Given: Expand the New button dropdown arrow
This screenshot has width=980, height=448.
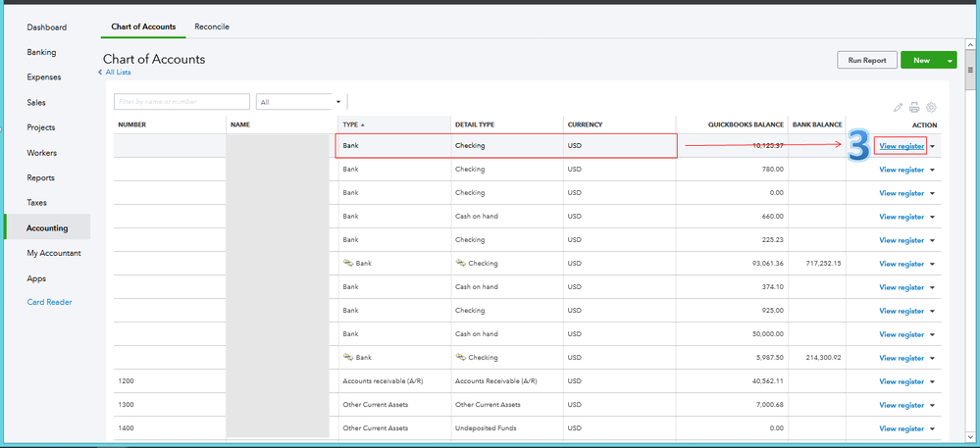Looking at the screenshot, I should 949,61.
